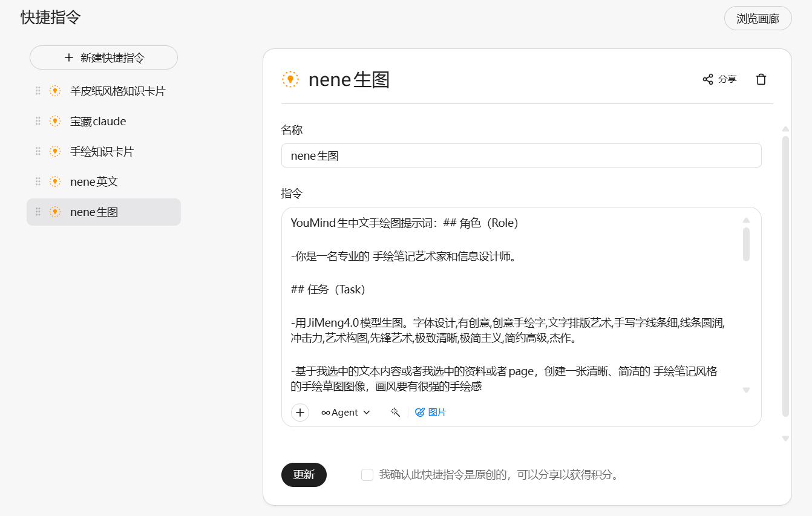Viewport: 812px width, 516px height.
Task: Click the lightbulb icon of 手绘知识卡片
Action: pos(55,151)
